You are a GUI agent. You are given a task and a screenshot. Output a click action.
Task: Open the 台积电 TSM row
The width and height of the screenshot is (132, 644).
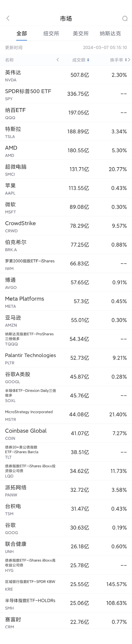(66, 509)
